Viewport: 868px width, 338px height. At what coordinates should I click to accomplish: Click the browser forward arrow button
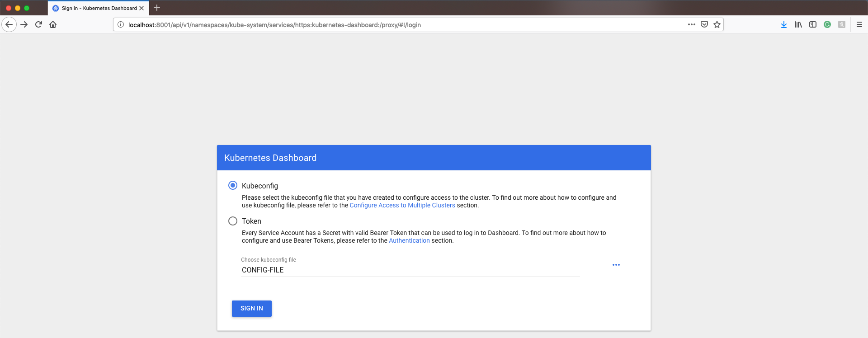point(24,24)
